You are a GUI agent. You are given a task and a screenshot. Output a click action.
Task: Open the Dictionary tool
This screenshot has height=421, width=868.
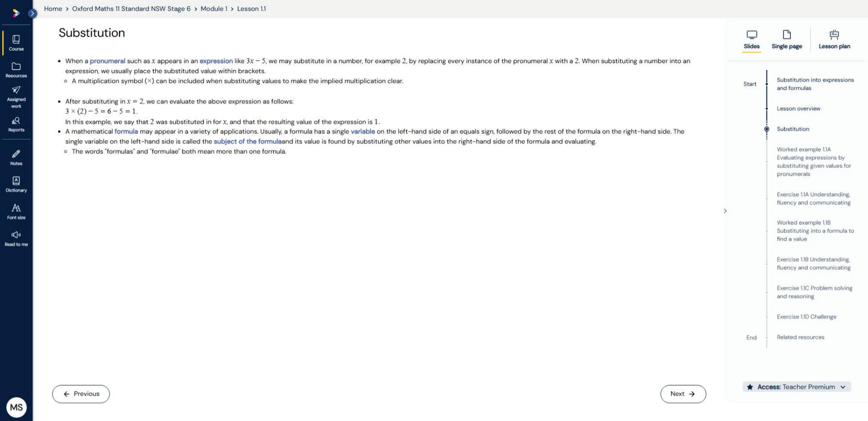(16, 185)
